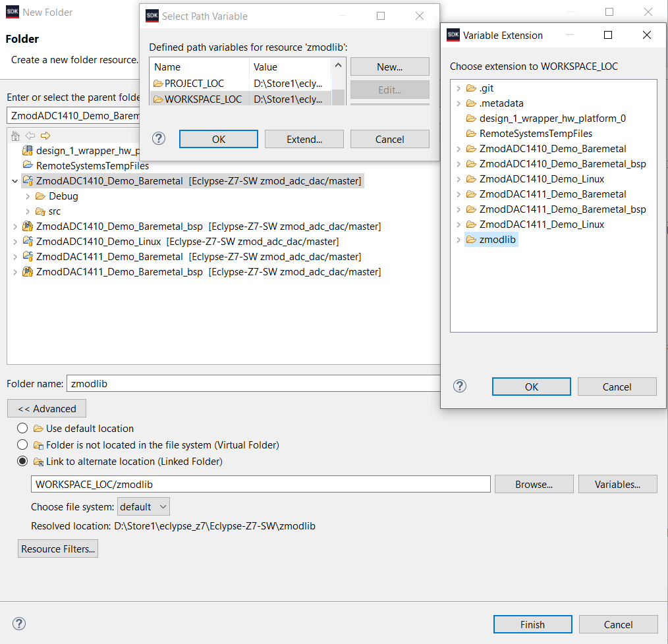
Task: Expand ZmodDAC1411_Demo_Linux in Variable Extension
Action: click(459, 225)
